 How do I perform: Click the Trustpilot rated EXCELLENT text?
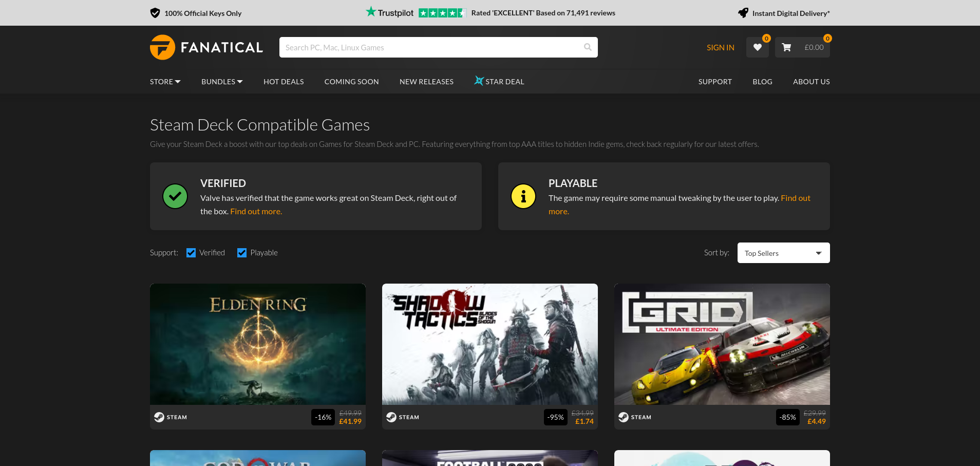tap(543, 13)
